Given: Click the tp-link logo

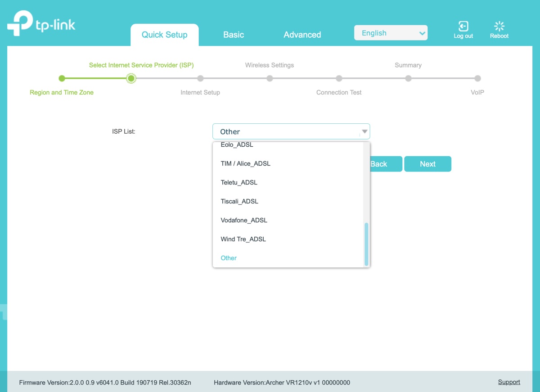Looking at the screenshot, I should (x=41, y=23).
